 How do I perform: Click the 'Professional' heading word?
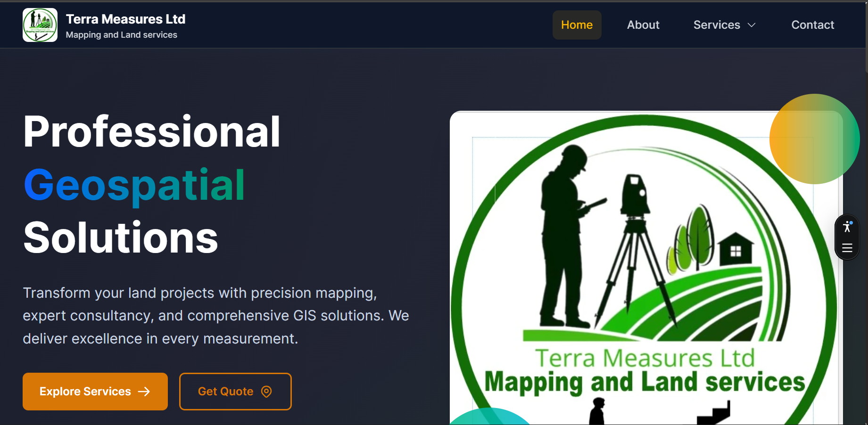tap(152, 131)
